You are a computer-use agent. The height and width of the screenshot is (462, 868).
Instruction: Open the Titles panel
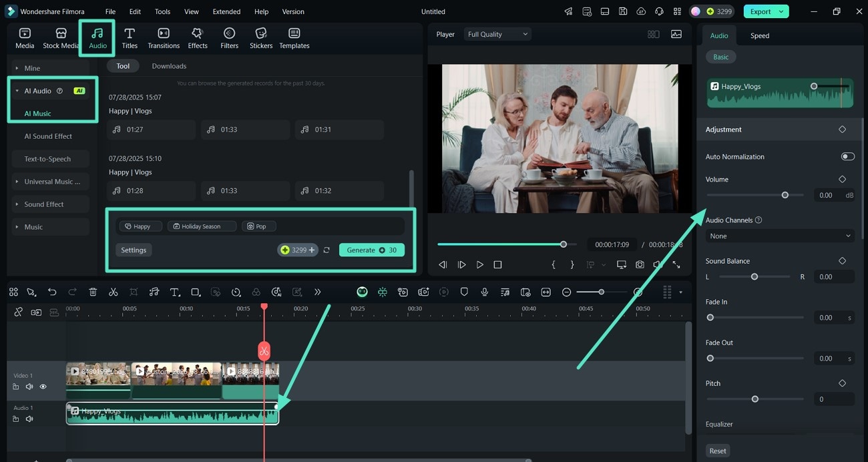click(x=130, y=38)
